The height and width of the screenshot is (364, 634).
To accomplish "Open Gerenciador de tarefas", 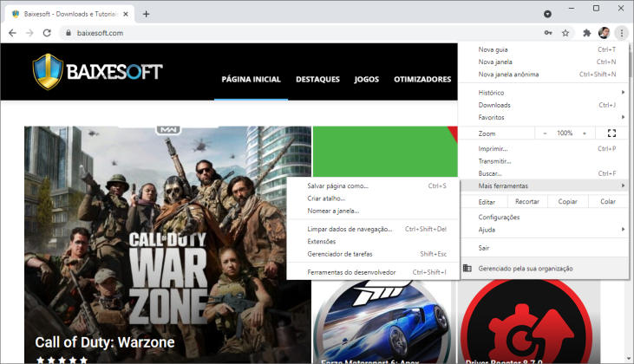I will (373, 254).
